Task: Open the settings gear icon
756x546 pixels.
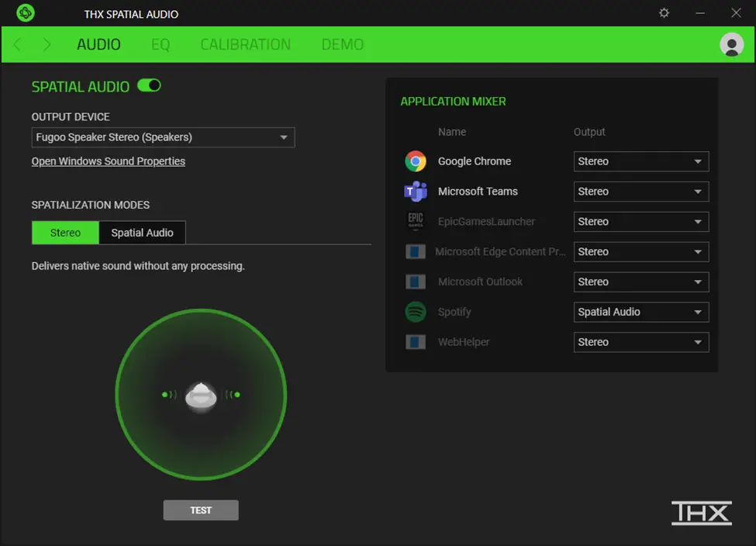Action: (664, 13)
